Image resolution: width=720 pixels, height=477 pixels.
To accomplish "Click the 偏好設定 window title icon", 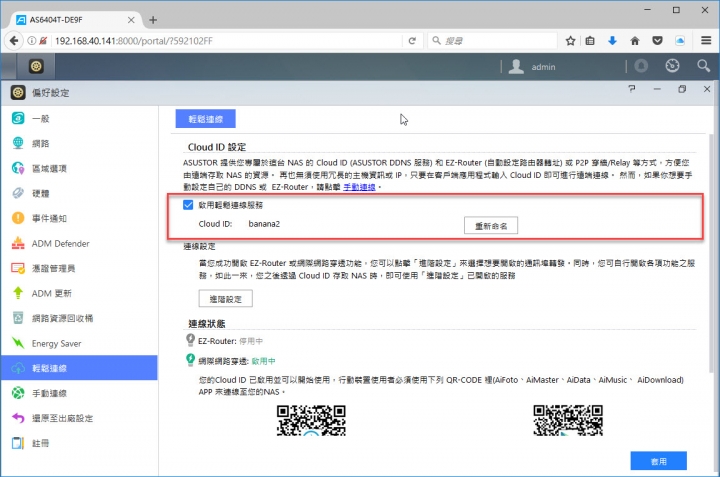I will tap(18, 92).
